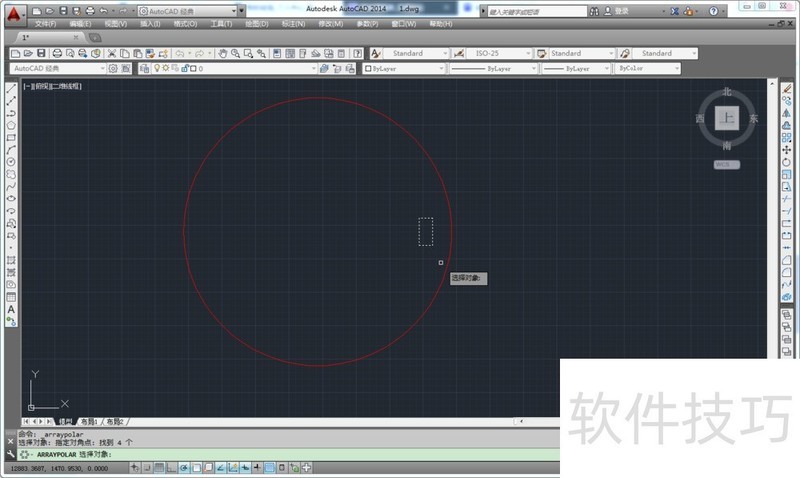Toggle Ortho Mode in status bar
This screenshot has height=478, width=800.
pos(171,467)
